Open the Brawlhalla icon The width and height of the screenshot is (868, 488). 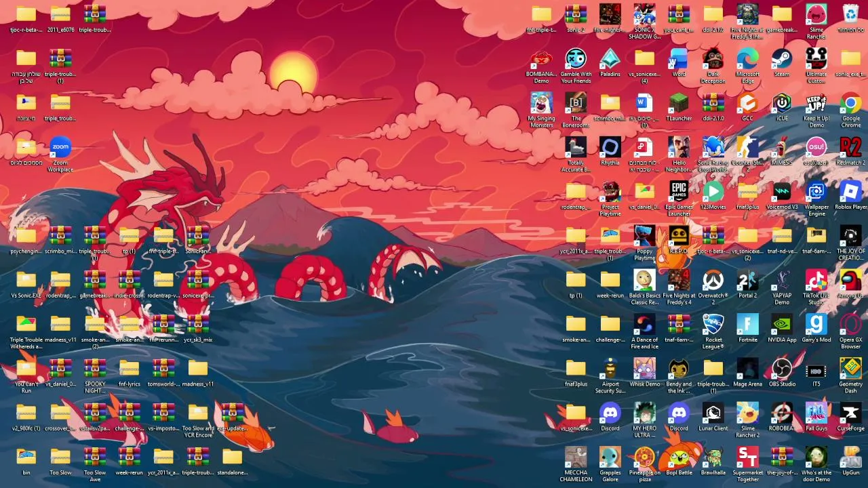(713, 457)
